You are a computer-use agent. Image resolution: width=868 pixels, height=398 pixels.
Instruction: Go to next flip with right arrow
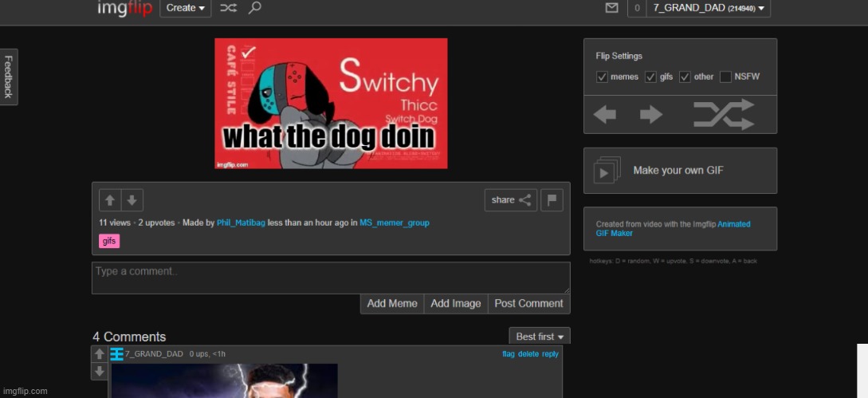pos(651,115)
